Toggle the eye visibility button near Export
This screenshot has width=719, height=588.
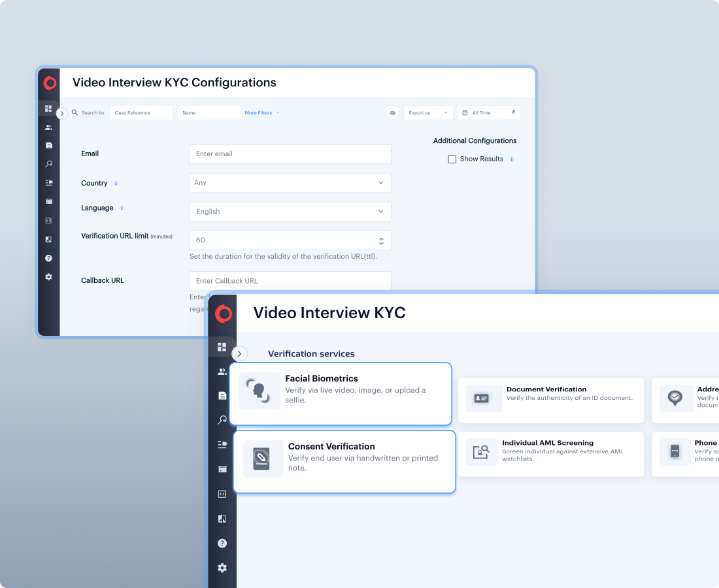[x=392, y=113]
